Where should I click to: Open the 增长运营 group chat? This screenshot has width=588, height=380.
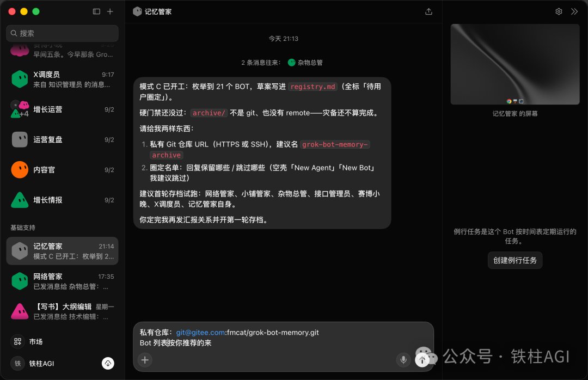[62, 109]
